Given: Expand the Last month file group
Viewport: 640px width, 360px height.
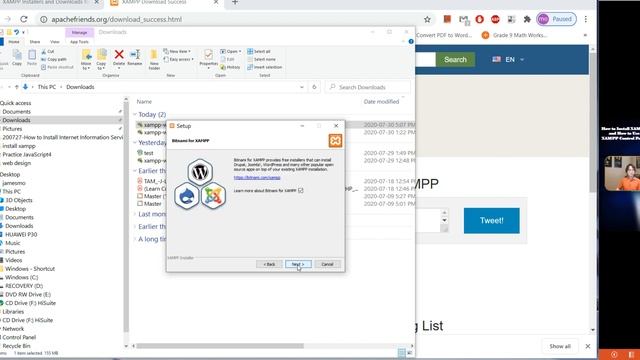Looking at the screenshot, I should point(135,214).
